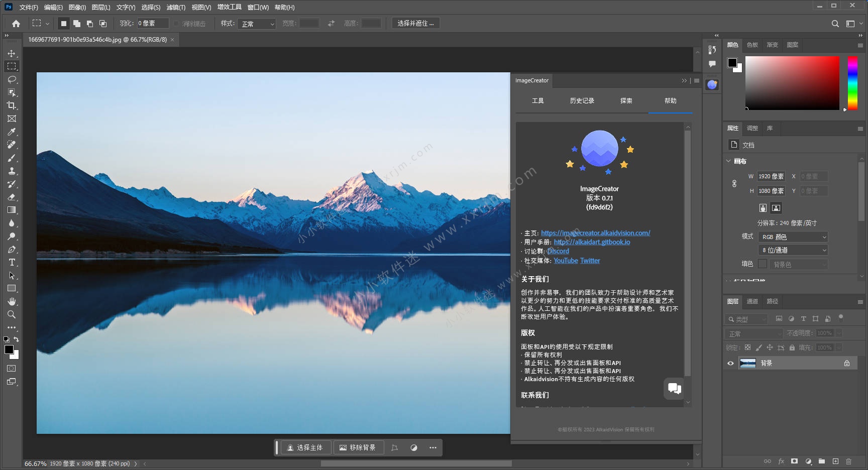Viewport: 868px width, 470px height.
Task: Click the 羽化 feather input field
Action: pyautogui.click(x=153, y=24)
